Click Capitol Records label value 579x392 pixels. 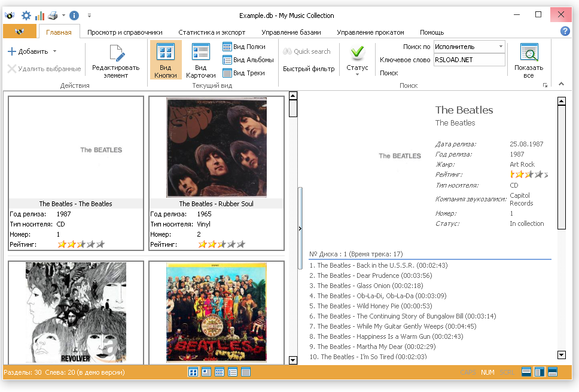[x=522, y=199]
